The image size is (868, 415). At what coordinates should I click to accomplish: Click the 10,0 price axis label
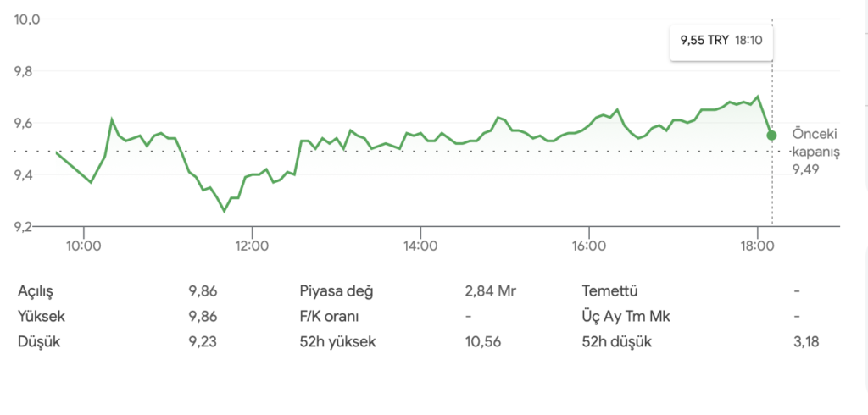pos(28,19)
